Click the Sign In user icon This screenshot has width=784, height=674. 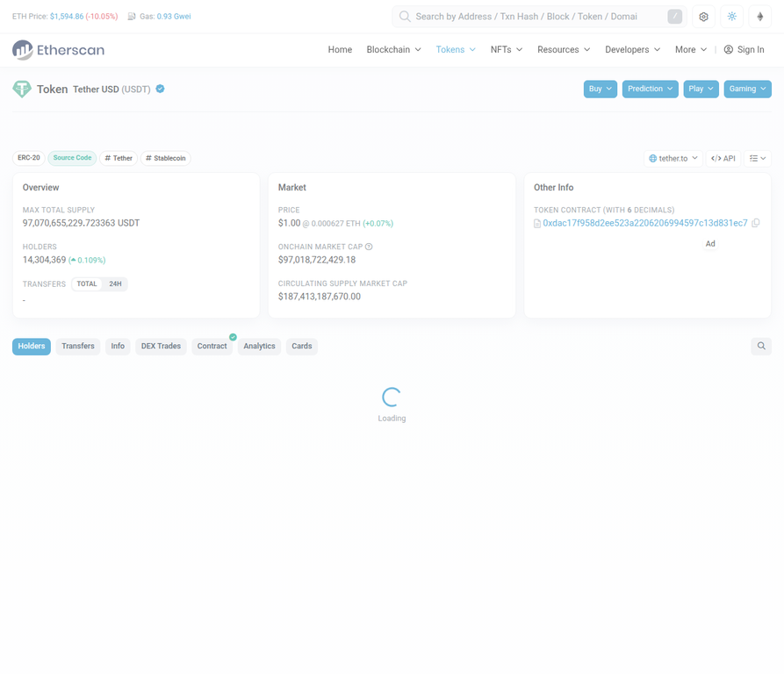click(x=729, y=49)
